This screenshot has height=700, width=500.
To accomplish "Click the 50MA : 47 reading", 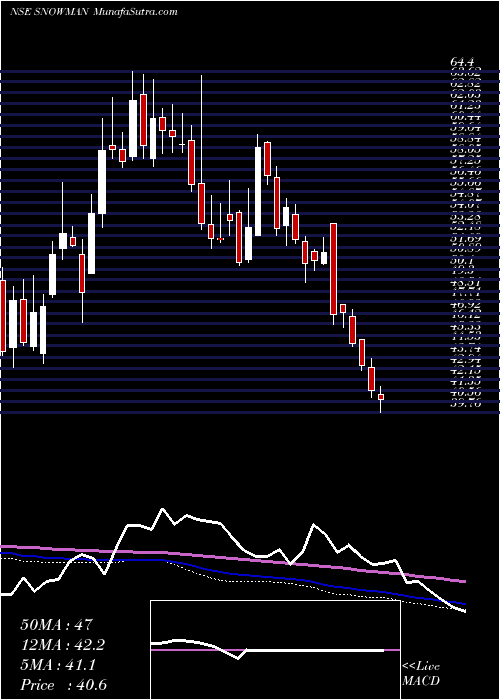I will pos(56,625).
